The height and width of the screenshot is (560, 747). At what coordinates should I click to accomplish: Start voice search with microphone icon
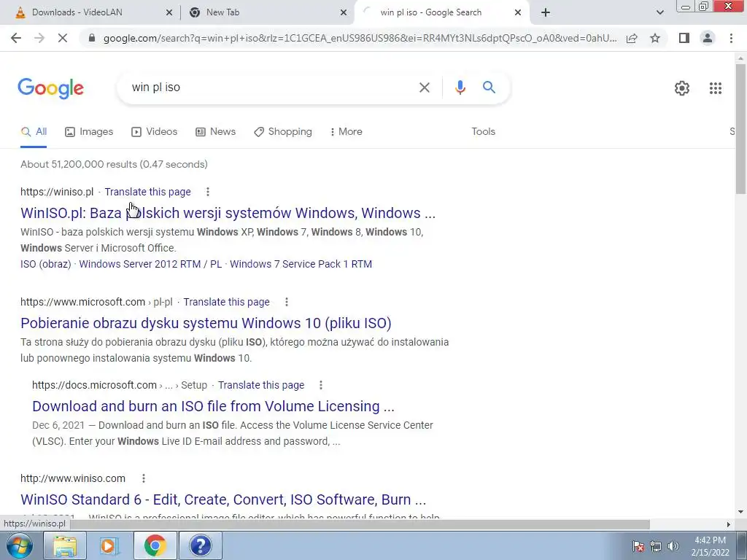click(x=460, y=87)
